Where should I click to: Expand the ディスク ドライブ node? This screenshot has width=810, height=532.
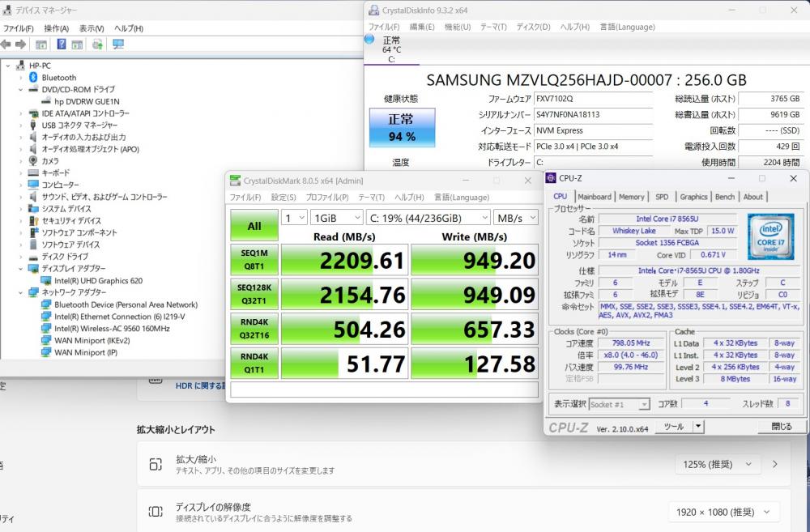coord(21,257)
